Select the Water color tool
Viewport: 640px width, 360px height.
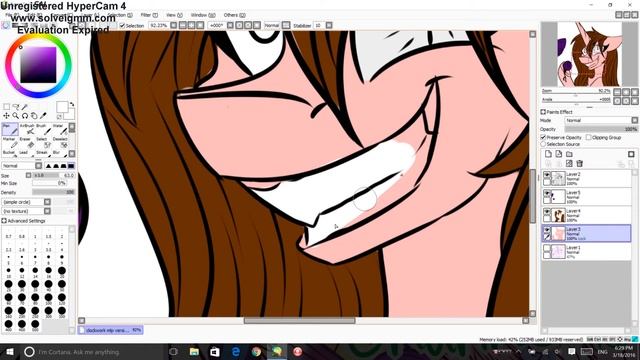pos(60,129)
